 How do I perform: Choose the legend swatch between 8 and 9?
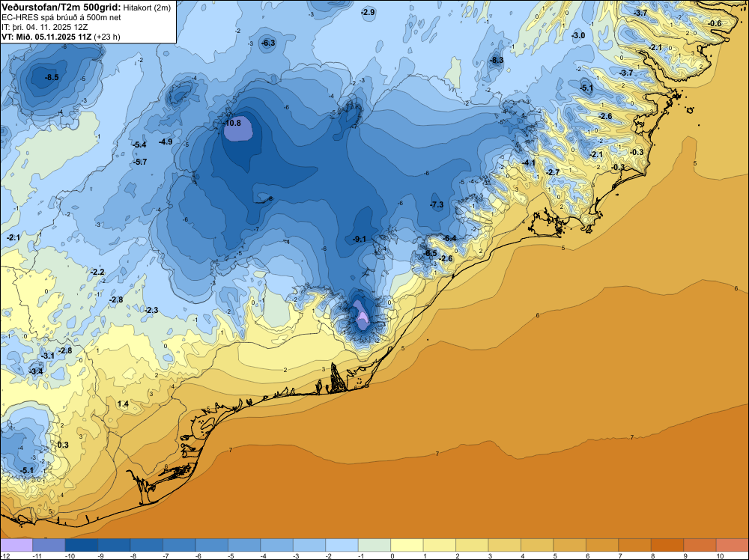(x=667, y=545)
